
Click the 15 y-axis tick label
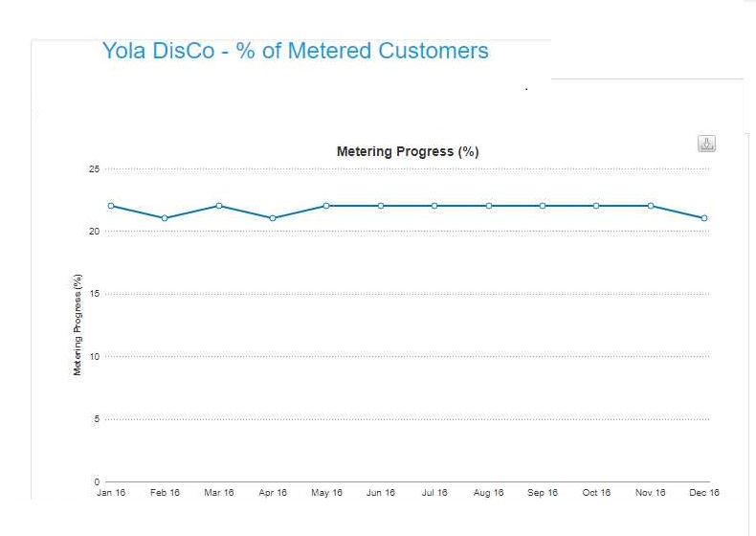point(94,294)
